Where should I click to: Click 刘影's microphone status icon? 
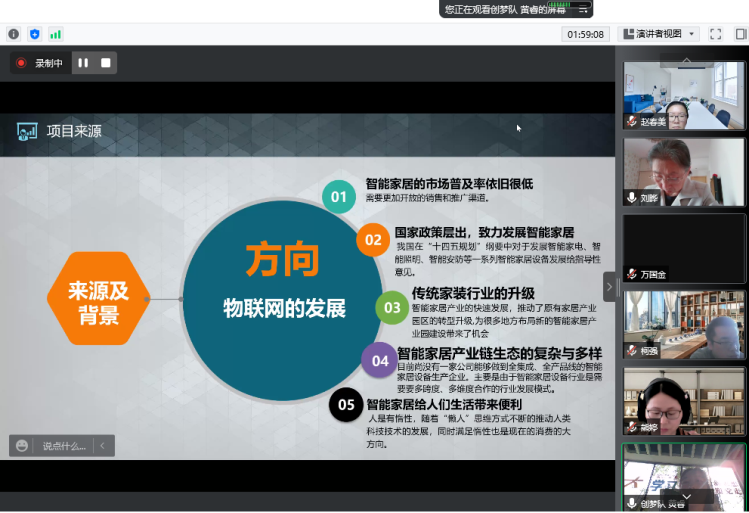pyautogui.click(x=632, y=198)
